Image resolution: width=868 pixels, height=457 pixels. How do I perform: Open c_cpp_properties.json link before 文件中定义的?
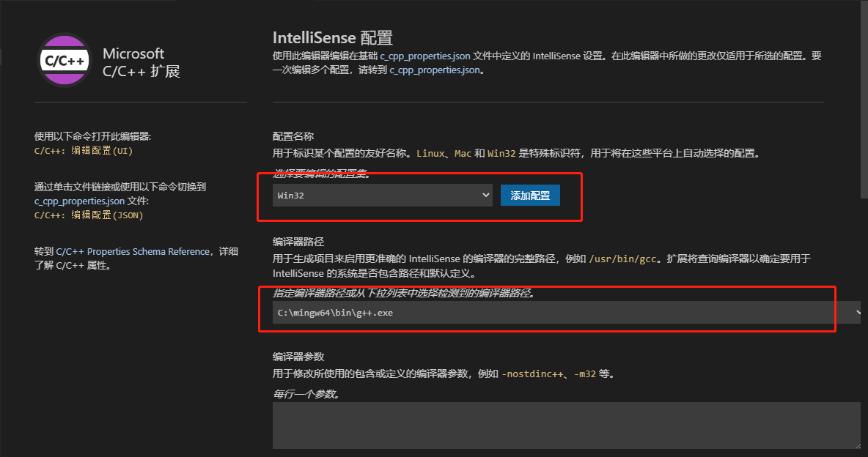[425, 56]
